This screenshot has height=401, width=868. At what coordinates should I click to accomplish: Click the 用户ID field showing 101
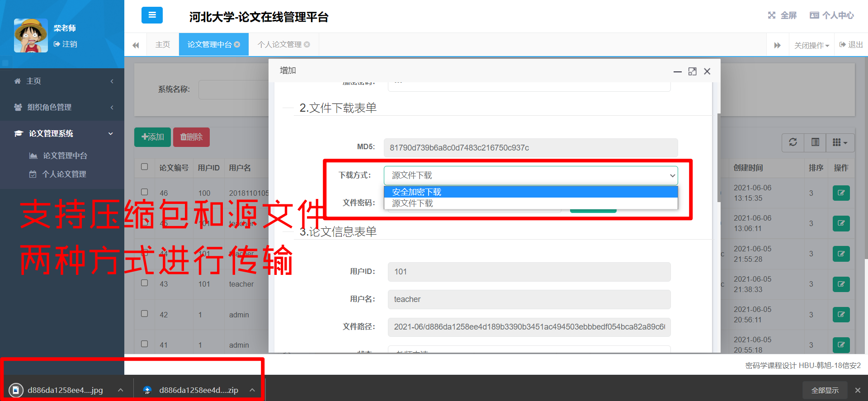click(x=529, y=272)
